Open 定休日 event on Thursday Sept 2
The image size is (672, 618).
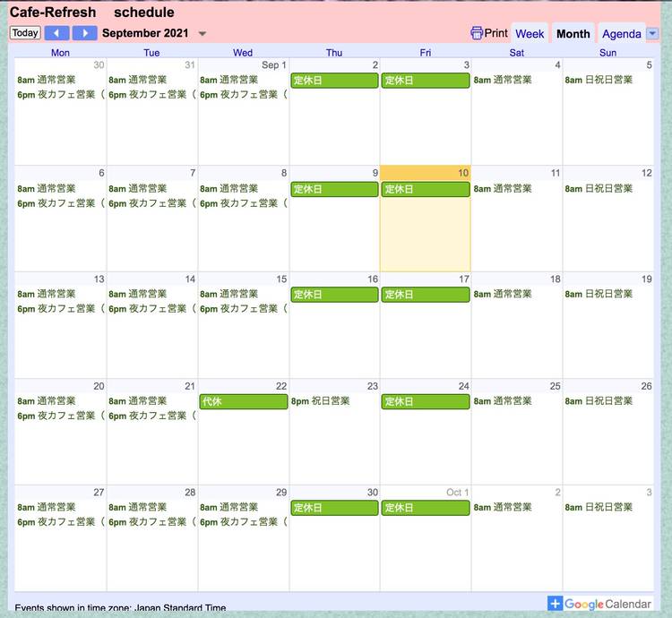(x=334, y=81)
